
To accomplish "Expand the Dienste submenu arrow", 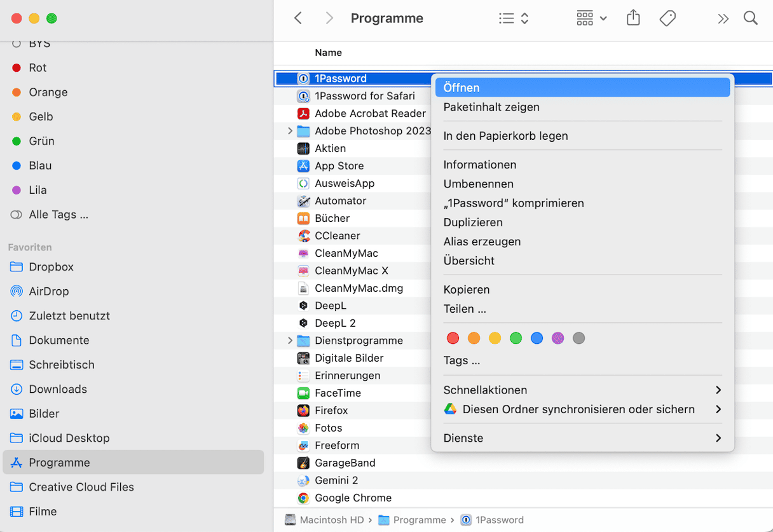I will [x=718, y=438].
